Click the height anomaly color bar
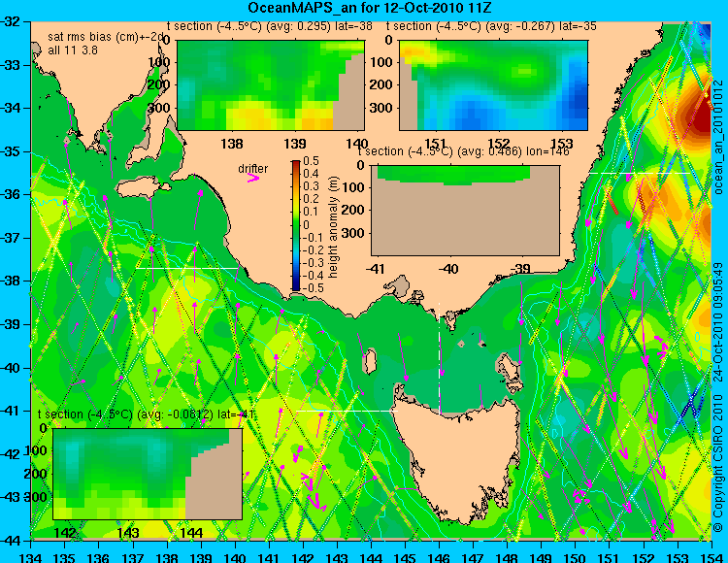 [x=296, y=225]
